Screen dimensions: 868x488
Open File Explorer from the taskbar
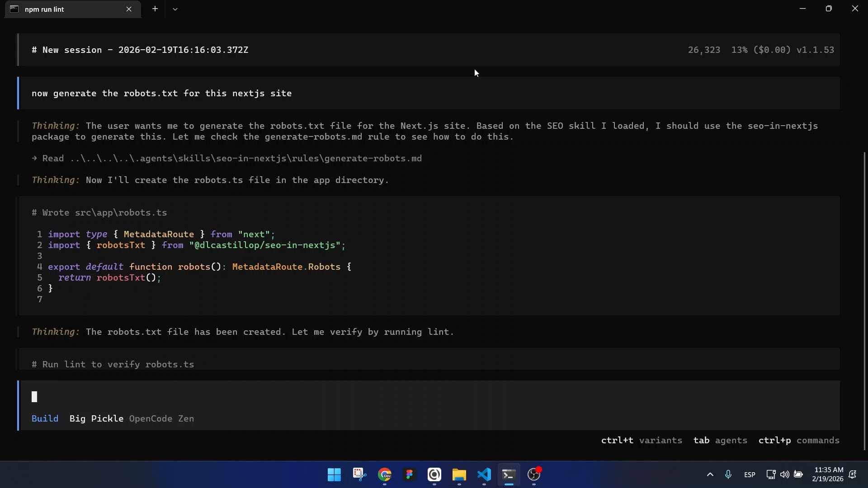click(459, 475)
